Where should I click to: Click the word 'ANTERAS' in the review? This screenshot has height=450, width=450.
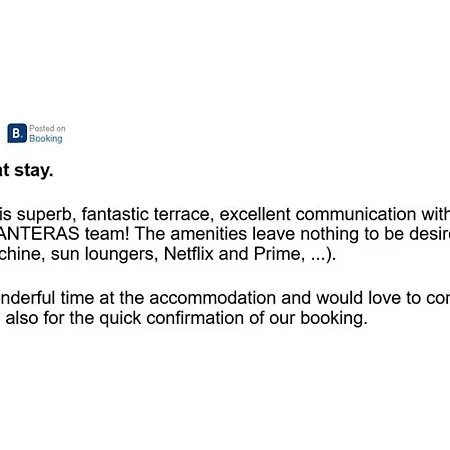coord(39,234)
